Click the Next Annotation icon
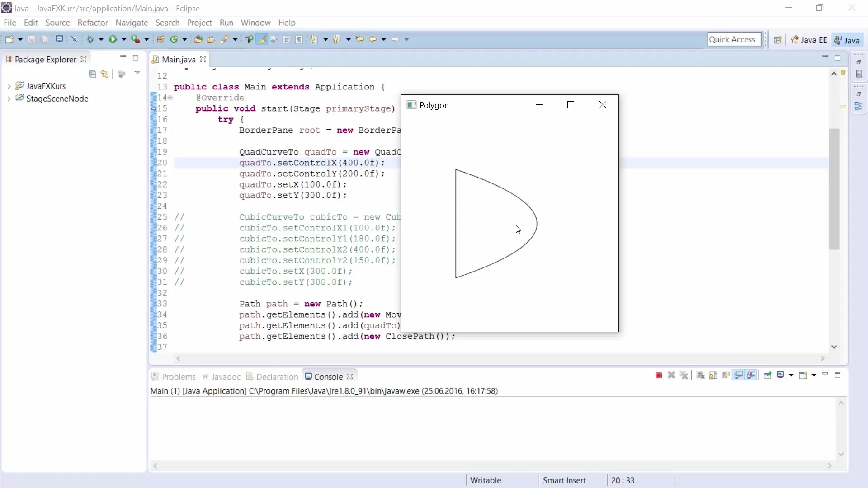This screenshot has height=488, width=868. 314,39
